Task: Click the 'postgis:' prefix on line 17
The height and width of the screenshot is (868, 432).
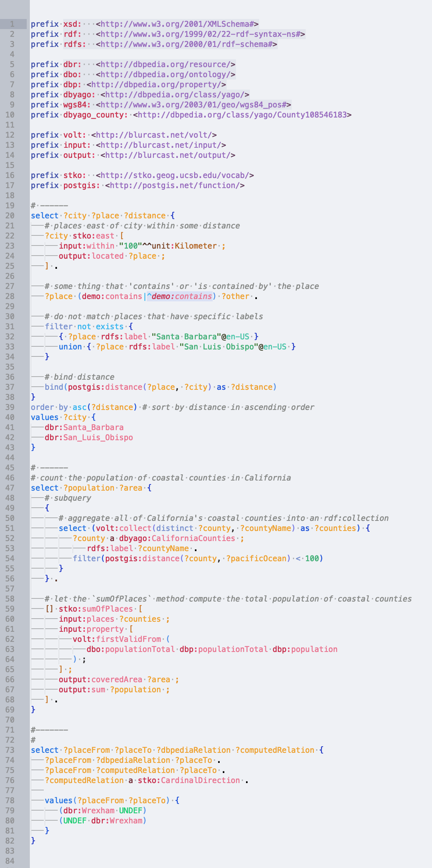Action: pos(82,185)
